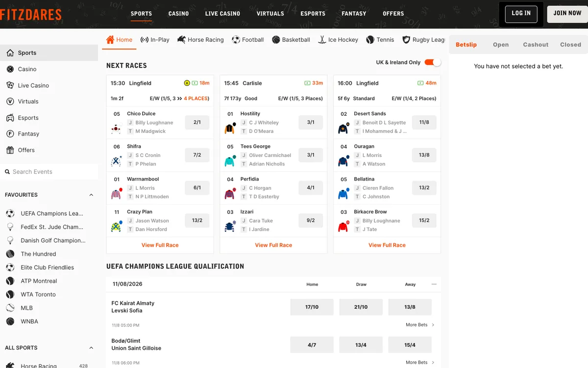Click the Virtuals V icon in sidebar

pos(10,102)
